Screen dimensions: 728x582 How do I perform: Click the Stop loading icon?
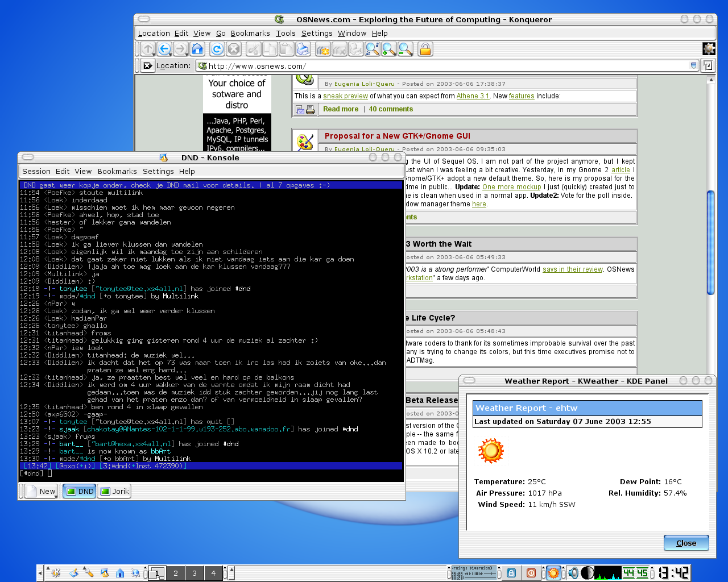point(233,49)
